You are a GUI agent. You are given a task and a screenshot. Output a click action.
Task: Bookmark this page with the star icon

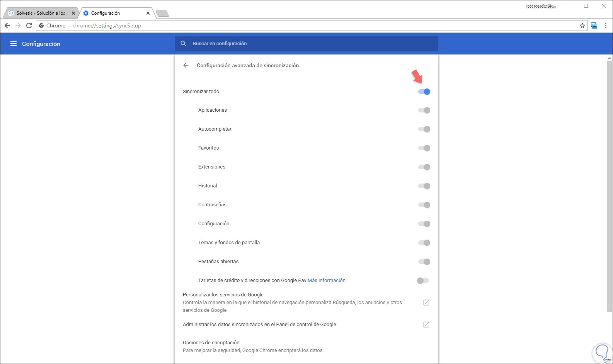click(582, 26)
